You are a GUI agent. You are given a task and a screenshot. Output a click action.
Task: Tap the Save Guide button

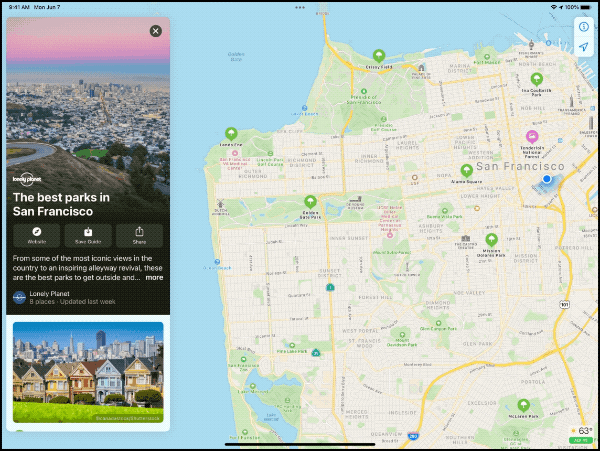(88, 235)
